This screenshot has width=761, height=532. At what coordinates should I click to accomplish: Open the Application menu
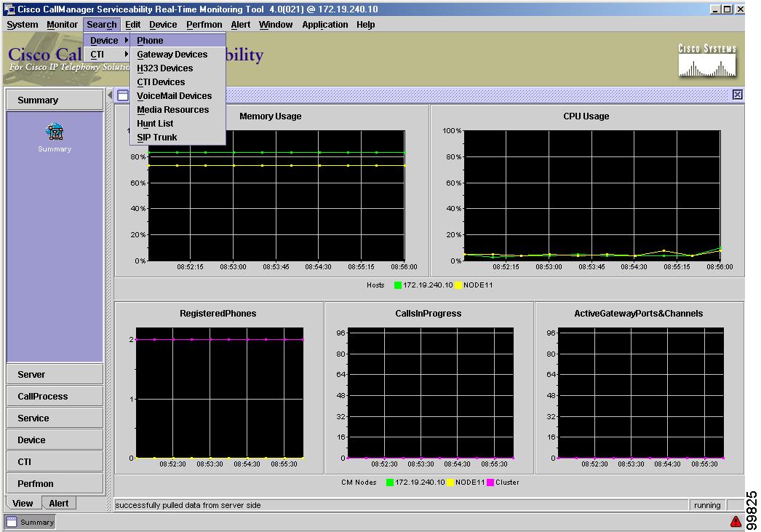[x=325, y=25]
